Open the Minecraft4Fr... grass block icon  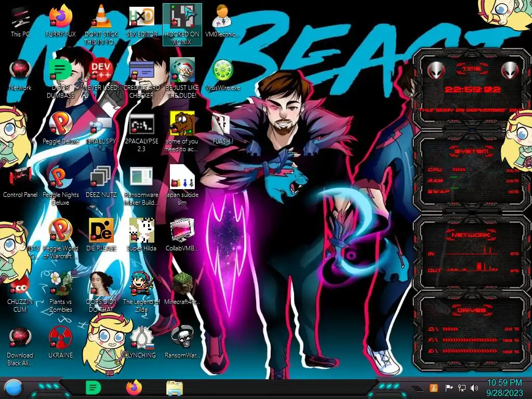[182, 288]
